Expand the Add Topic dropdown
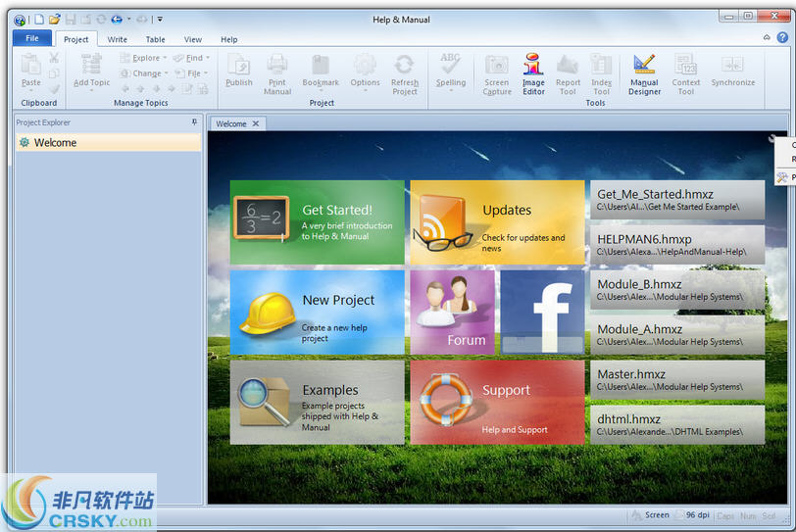796x532 pixels. pyautogui.click(x=91, y=91)
